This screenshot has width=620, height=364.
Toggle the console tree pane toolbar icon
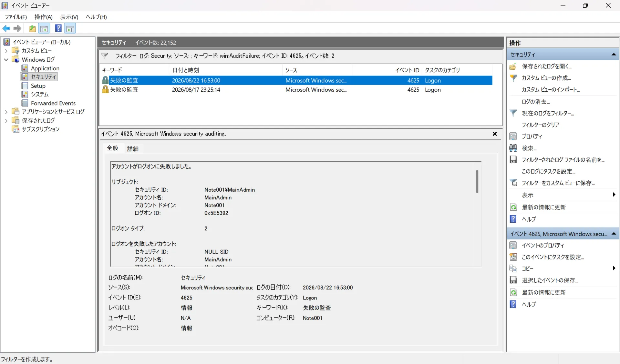coord(44,29)
